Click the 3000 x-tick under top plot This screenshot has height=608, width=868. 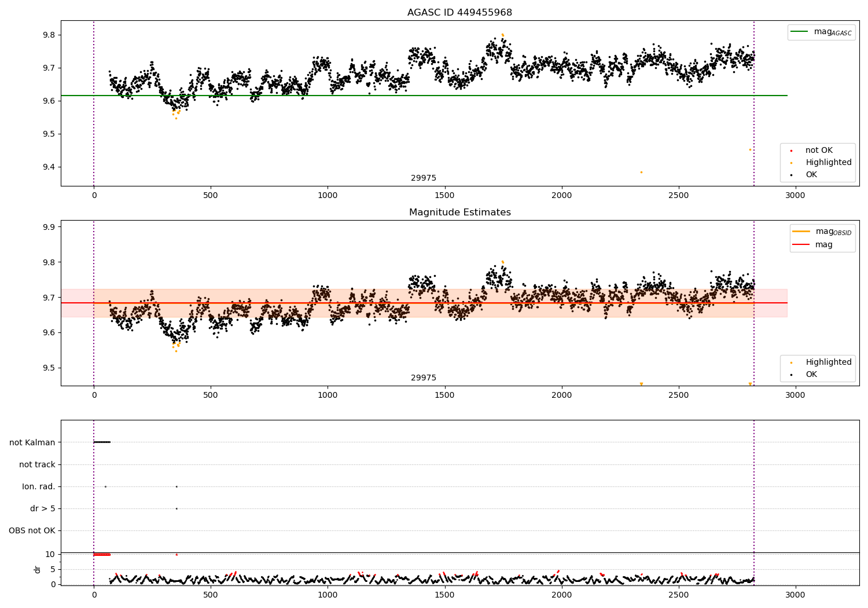pyautogui.click(x=795, y=196)
